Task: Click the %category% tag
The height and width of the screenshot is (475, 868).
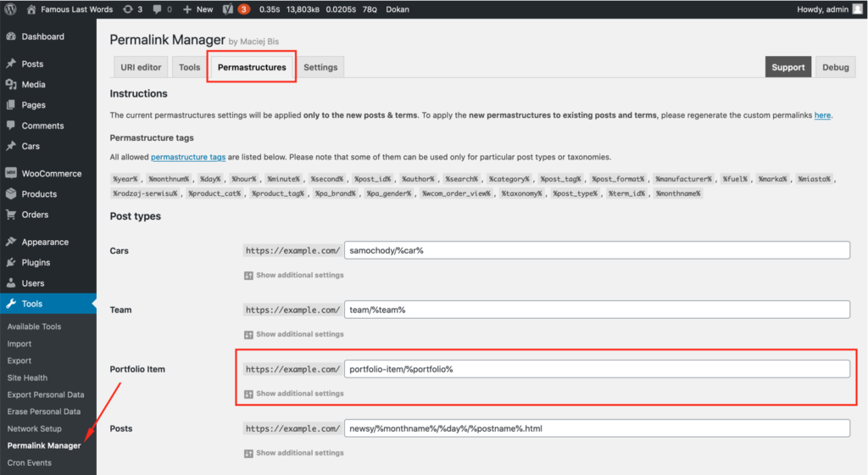Action: pyautogui.click(x=509, y=179)
